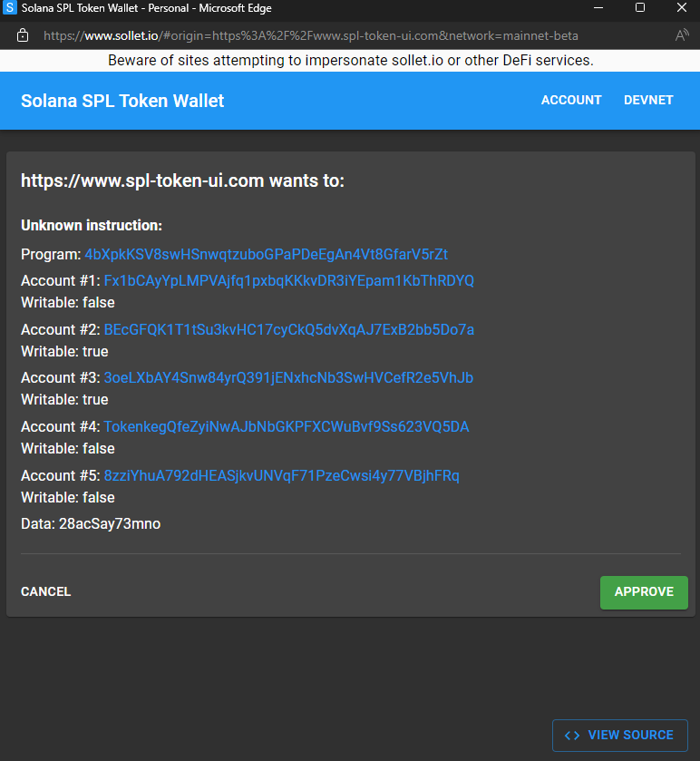Open Account #2 address link BEcGFQK1T1…
This screenshot has height=761, width=700.
289,329
